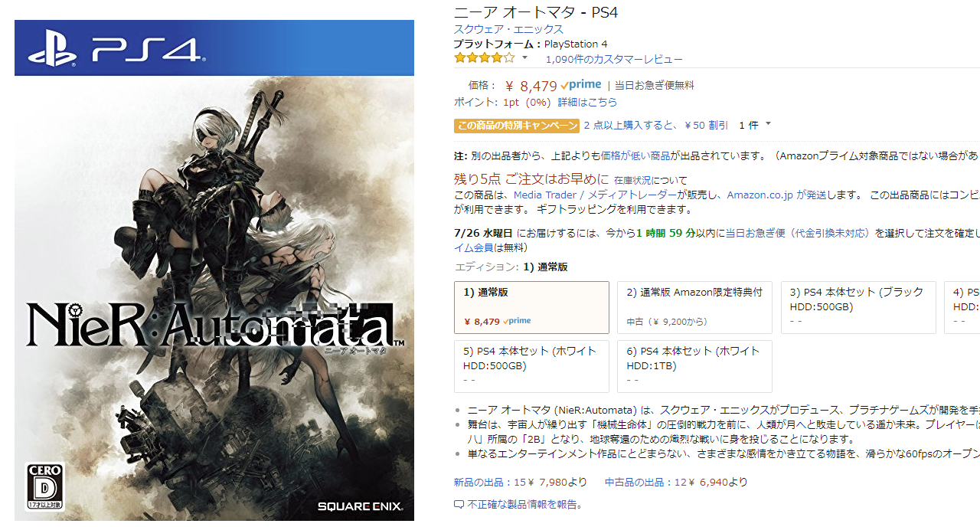The width and height of the screenshot is (980, 527).
Task: Open the 新品の出品 offers link
Action: [x=521, y=482]
